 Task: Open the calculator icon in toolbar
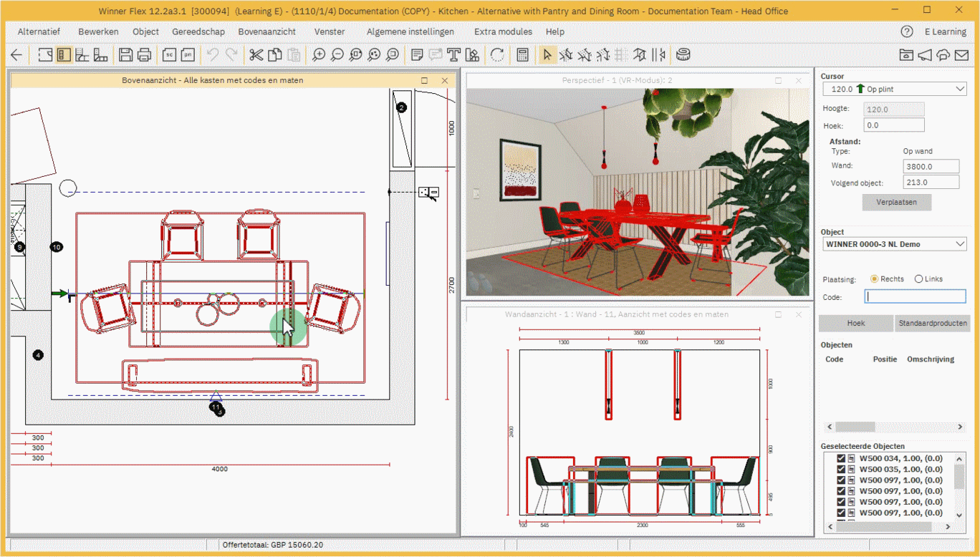click(522, 55)
